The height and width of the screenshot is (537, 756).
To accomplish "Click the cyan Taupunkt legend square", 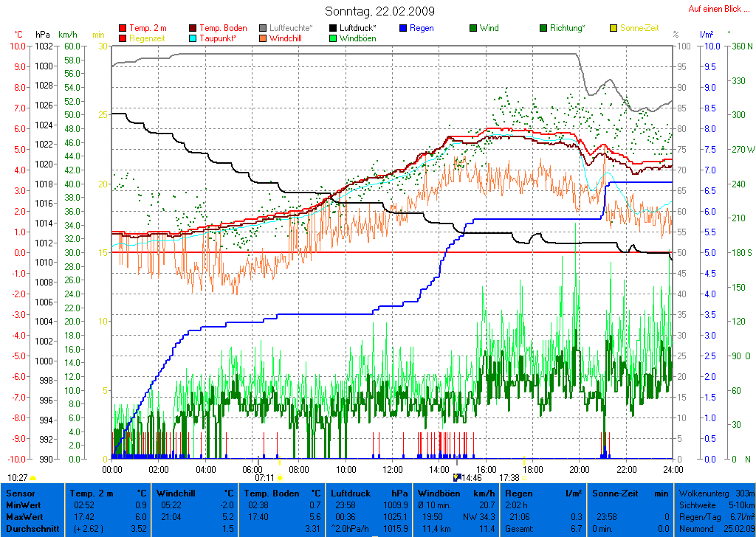I will click(x=193, y=38).
